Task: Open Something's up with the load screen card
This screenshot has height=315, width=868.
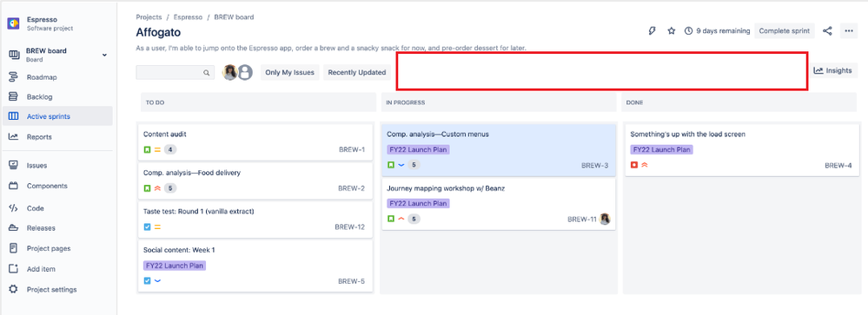Action: 742,149
